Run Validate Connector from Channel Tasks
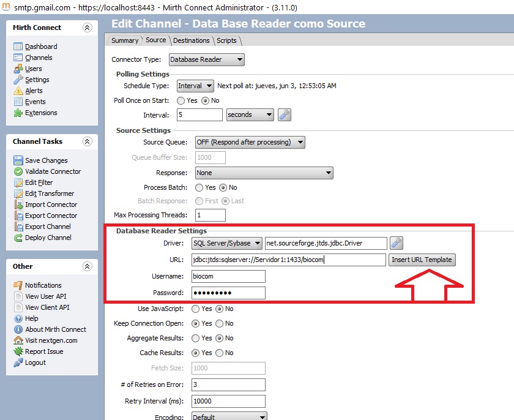514x420 pixels. [x=48, y=171]
